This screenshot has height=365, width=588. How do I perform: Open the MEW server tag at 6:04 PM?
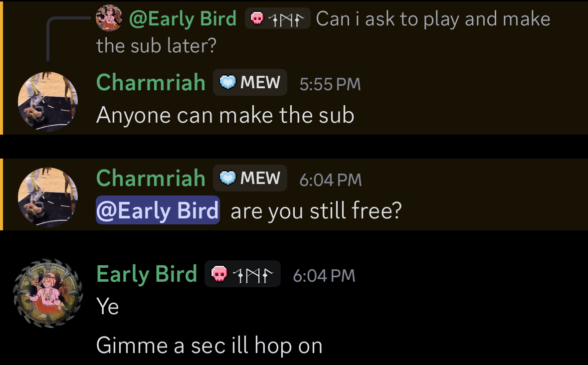click(250, 178)
